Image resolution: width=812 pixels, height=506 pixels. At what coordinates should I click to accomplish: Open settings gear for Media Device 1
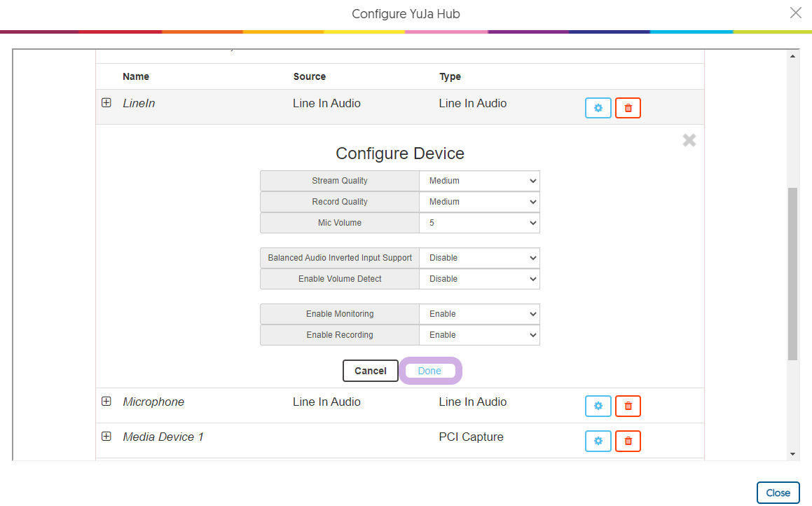pyautogui.click(x=598, y=441)
